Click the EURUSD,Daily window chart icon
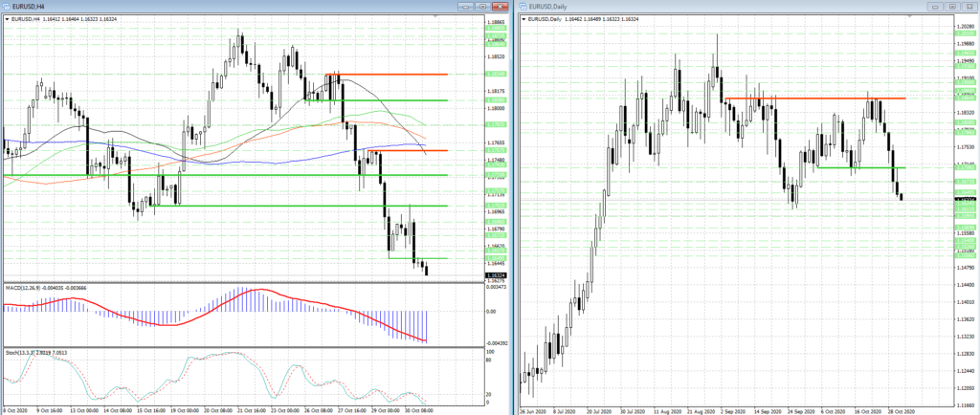This screenshot has width=980, height=415. click(x=522, y=7)
